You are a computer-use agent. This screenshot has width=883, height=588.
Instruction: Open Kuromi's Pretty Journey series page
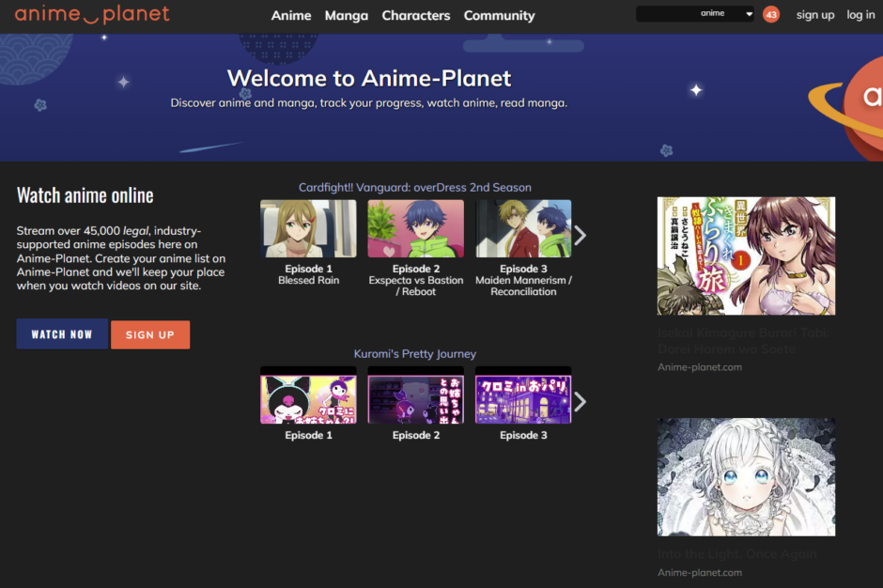[415, 353]
